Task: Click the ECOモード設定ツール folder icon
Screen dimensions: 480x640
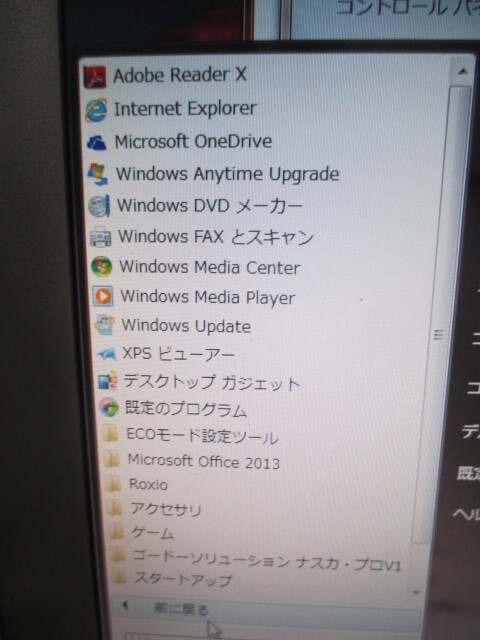Action: (x=110, y=433)
